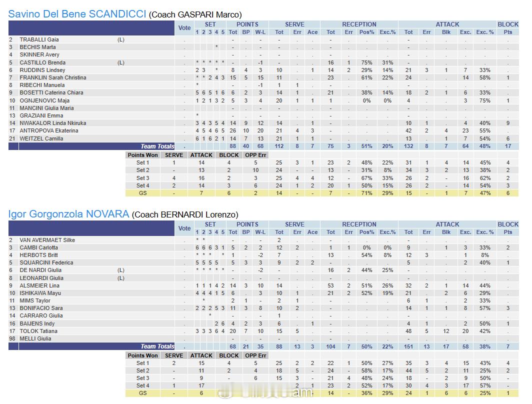Select player name ALSMEIER Lina
The height and width of the screenshot is (404, 532).
[39, 285]
